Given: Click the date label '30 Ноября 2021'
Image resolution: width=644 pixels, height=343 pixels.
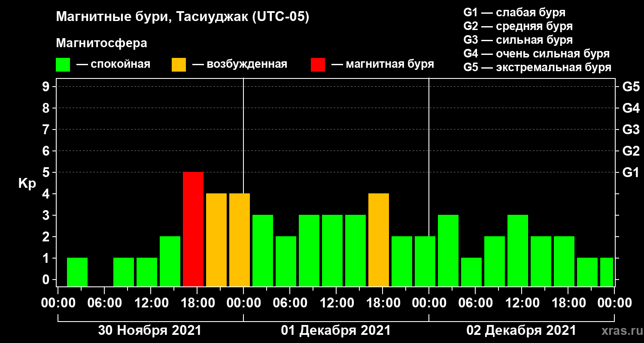Looking at the screenshot, I should (150, 331).
